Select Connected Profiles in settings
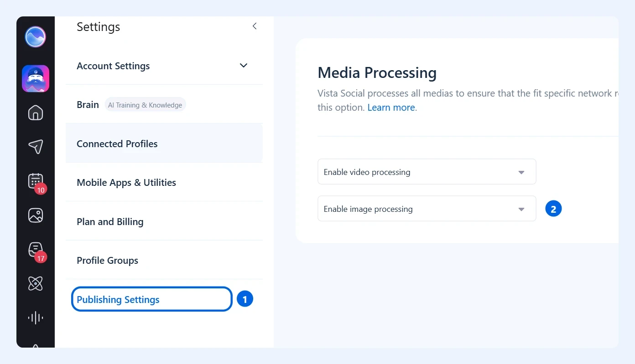The image size is (635, 364). 164,144
